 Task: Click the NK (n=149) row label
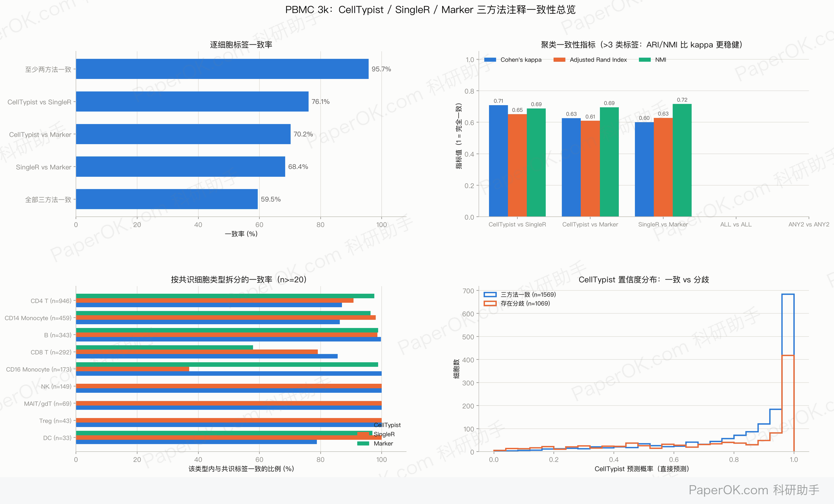coord(56,386)
